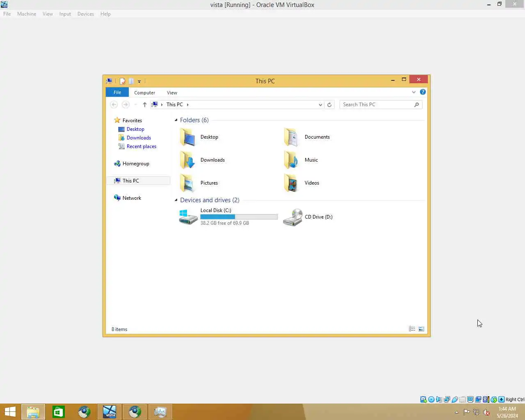Viewport: 525px width, 420px height.
Task: Click the VirtualBox optical disk status icon
Action: click(x=431, y=399)
